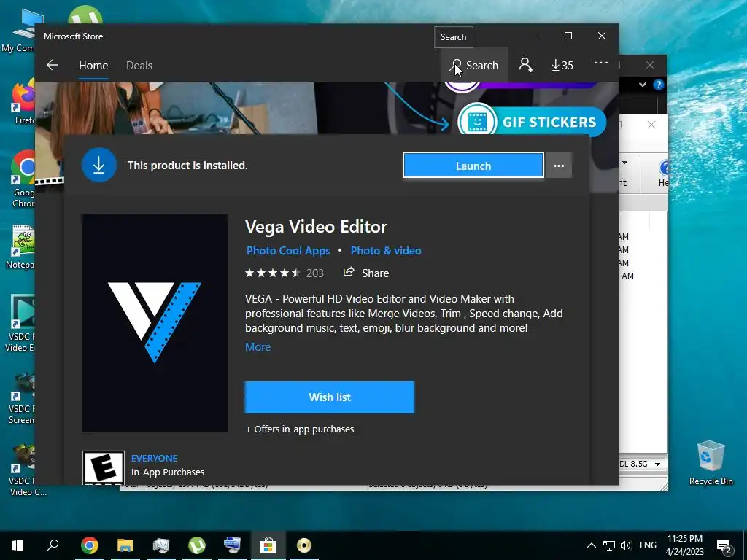Select the VSDC Video Editor desktop shortcut

(x=20, y=323)
